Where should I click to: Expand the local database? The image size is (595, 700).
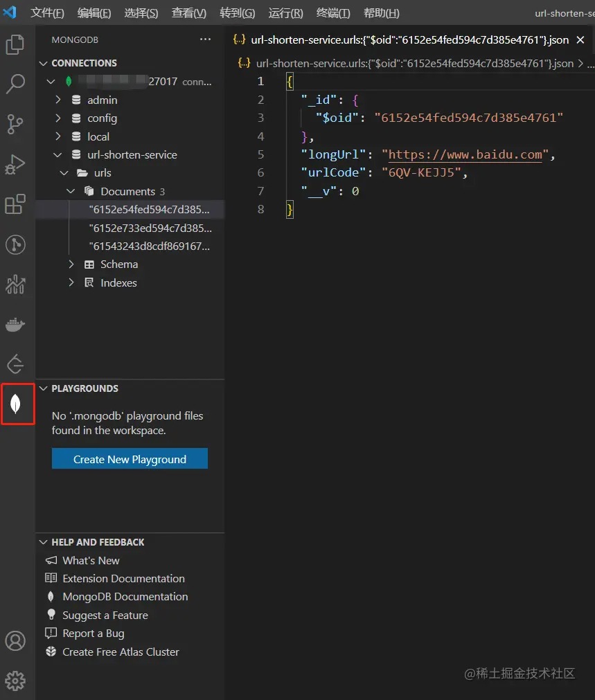[x=57, y=136]
